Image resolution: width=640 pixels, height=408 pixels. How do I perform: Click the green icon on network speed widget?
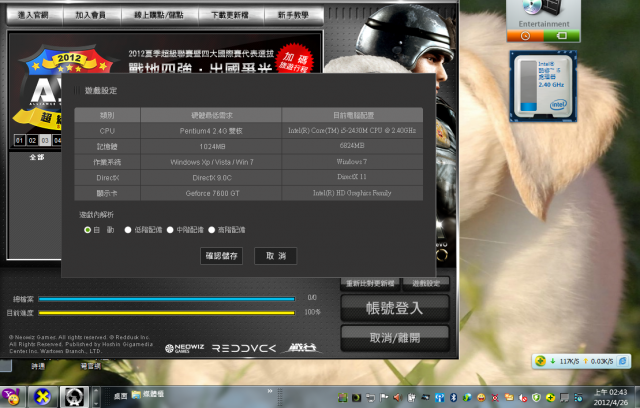(540, 361)
